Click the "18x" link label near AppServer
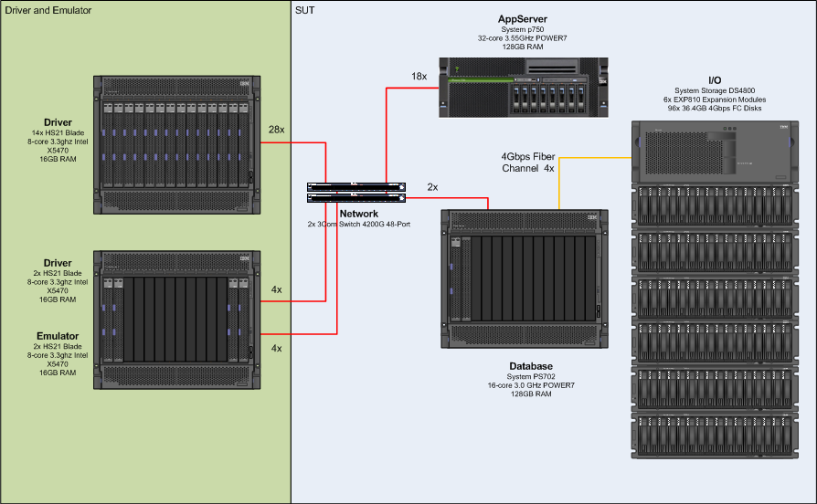Screen dimensions: 817x504 click(x=419, y=77)
